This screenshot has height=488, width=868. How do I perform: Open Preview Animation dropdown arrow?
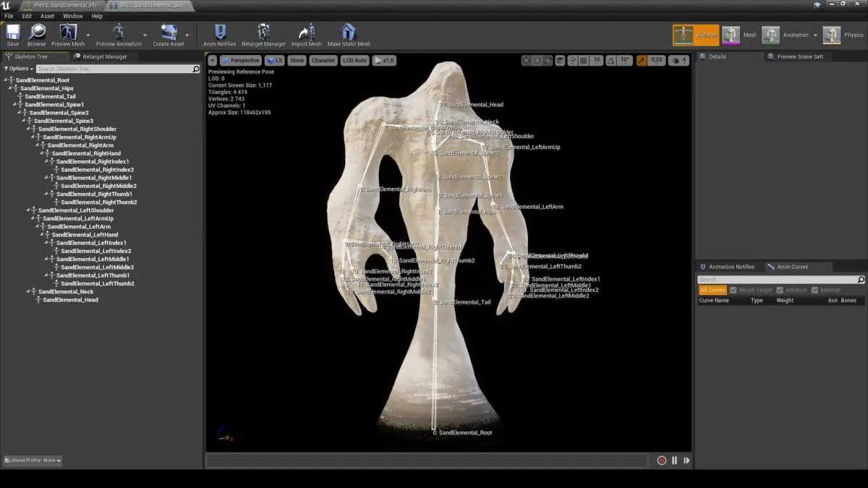tap(145, 34)
